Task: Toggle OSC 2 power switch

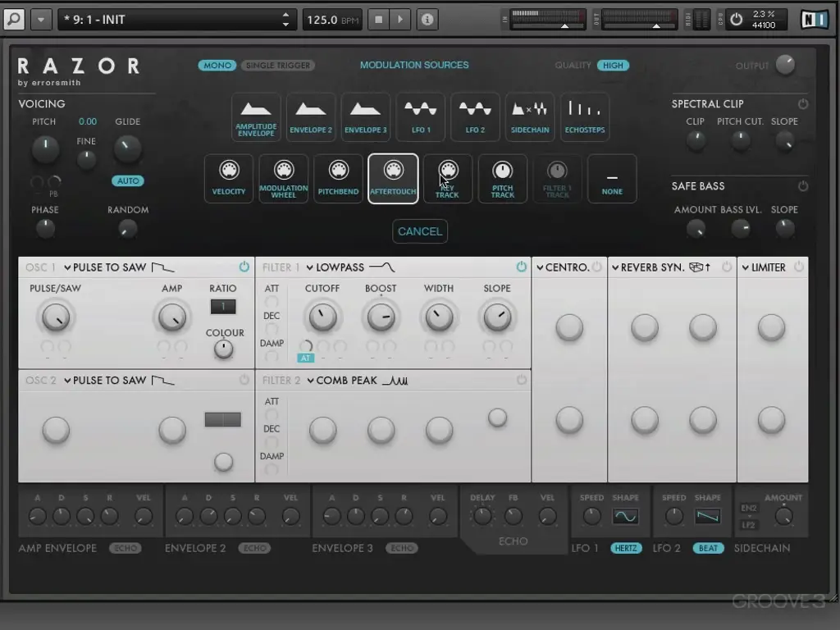Action: [244, 380]
